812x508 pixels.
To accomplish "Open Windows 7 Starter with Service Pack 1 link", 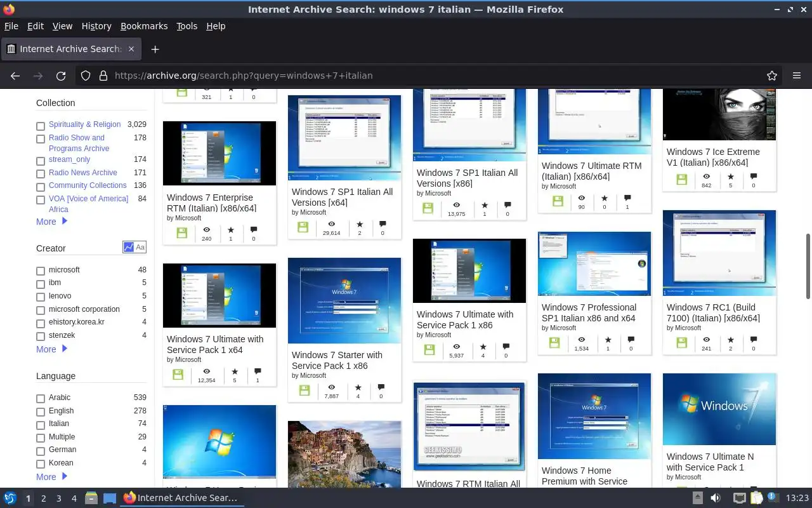I will click(x=337, y=360).
